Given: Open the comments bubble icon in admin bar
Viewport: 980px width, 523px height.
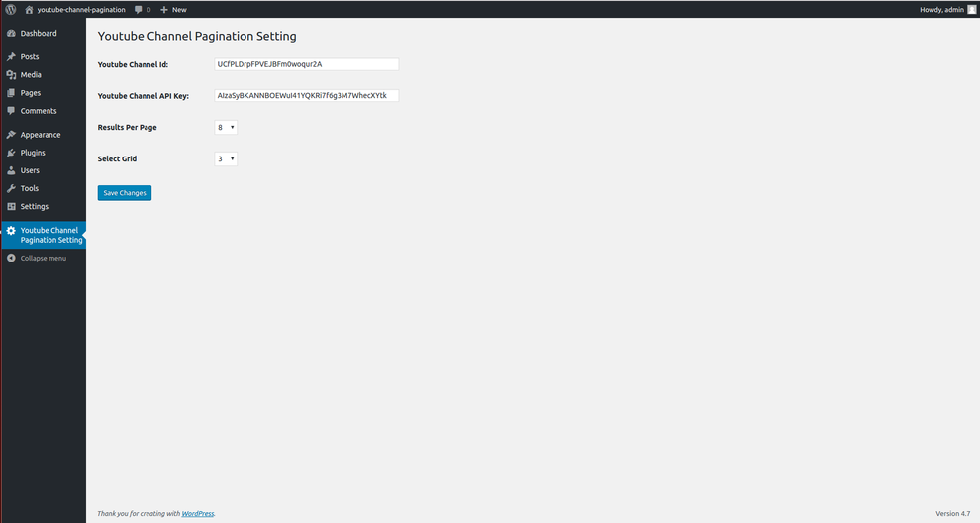Looking at the screenshot, I should tap(139, 9).
